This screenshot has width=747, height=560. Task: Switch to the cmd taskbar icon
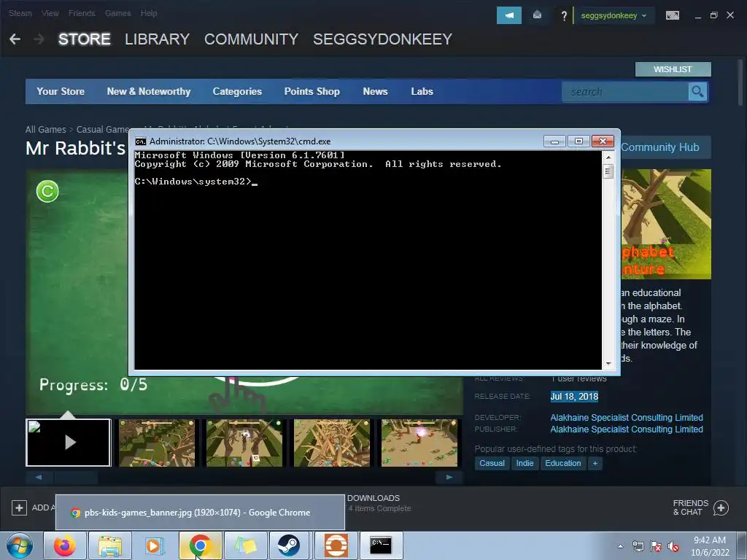(x=381, y=545)
